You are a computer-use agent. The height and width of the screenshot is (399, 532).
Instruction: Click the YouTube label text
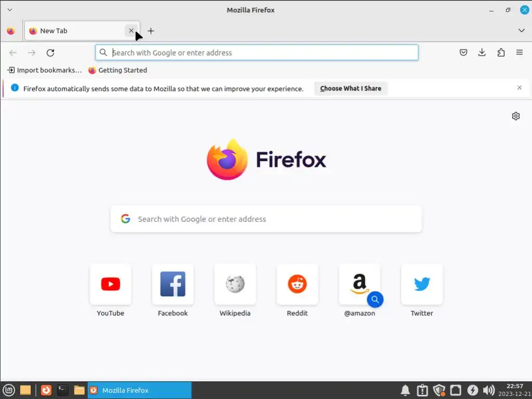tap(111, 313)
